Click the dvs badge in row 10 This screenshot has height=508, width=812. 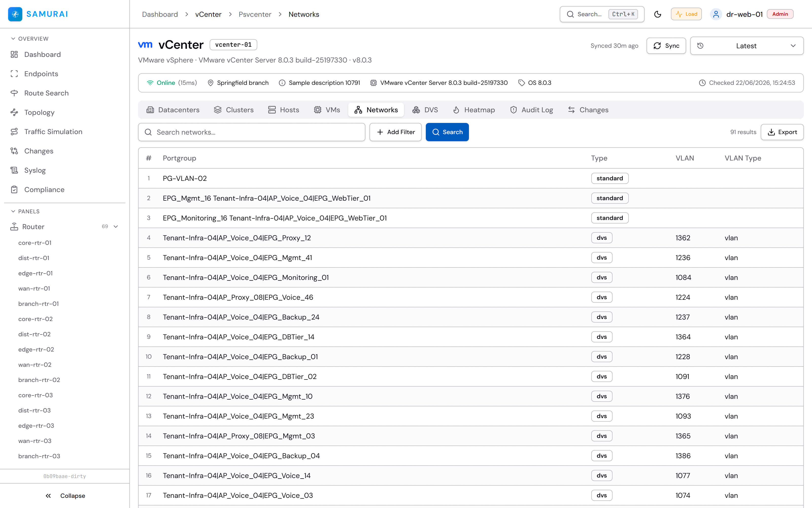pos(602,356)
